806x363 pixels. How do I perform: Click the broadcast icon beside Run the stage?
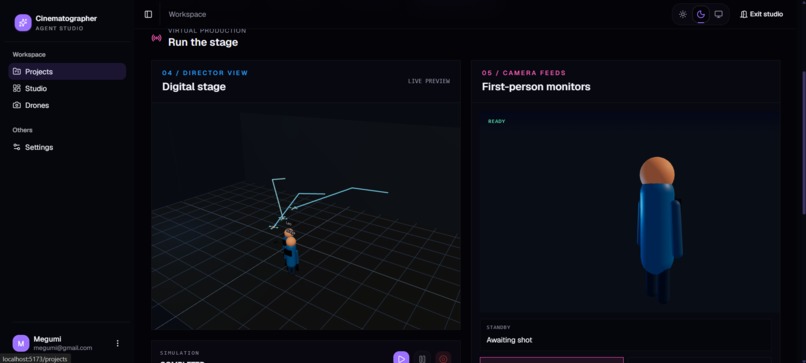(x=156, y=38)
